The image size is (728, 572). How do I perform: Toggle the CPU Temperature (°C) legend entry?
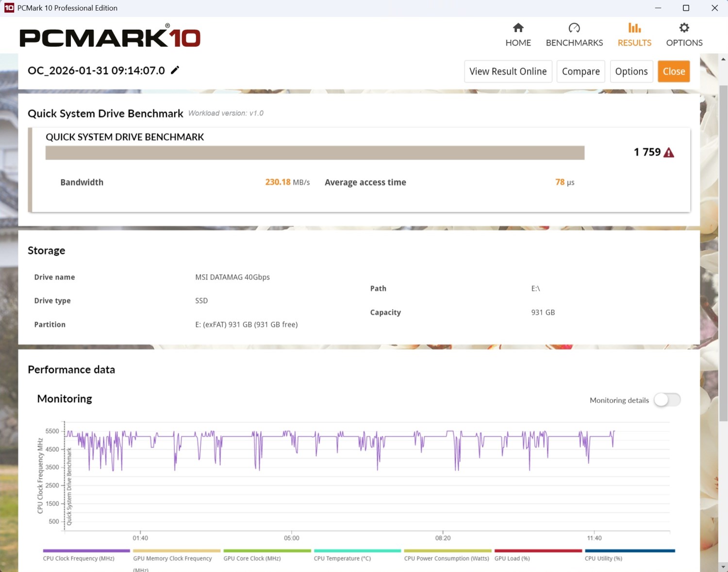pos(357,555)
